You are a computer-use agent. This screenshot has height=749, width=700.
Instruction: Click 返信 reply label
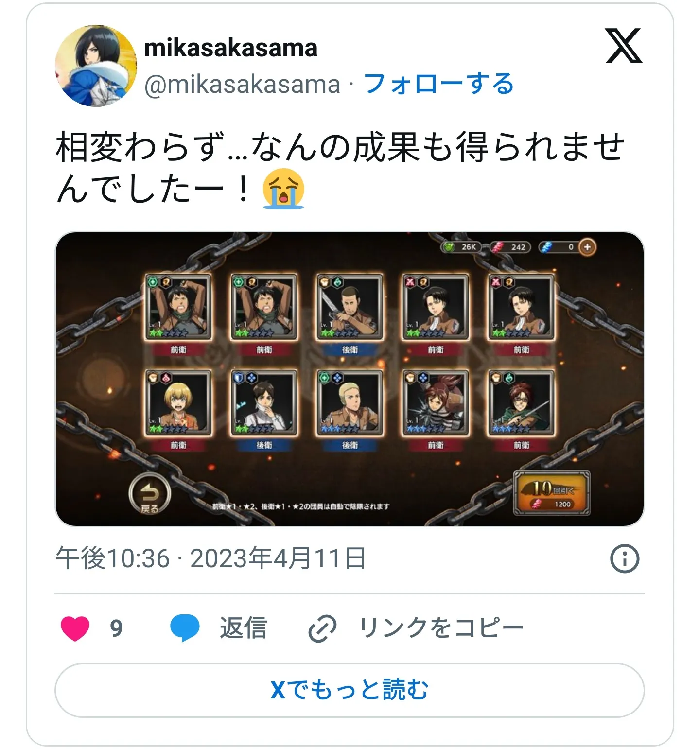tap(244, 628)
